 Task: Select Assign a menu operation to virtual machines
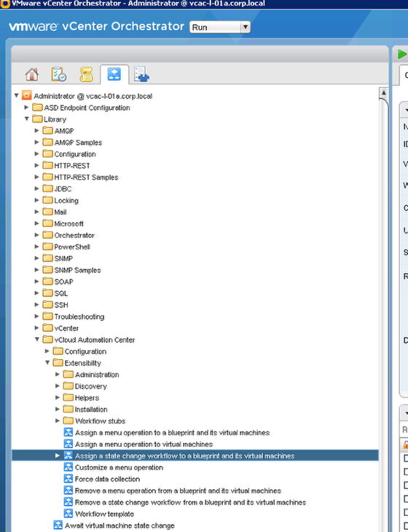point(144,444)
